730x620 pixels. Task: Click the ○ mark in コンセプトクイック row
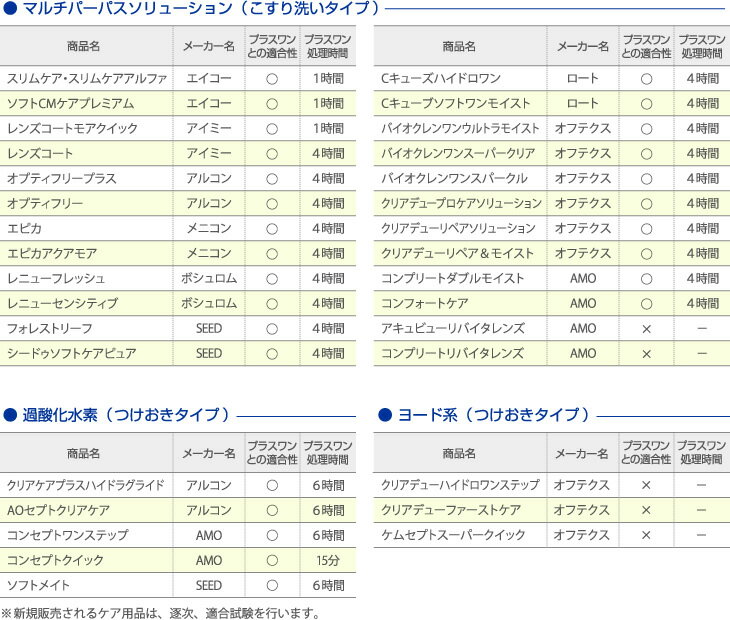click(x=271, y=560)
